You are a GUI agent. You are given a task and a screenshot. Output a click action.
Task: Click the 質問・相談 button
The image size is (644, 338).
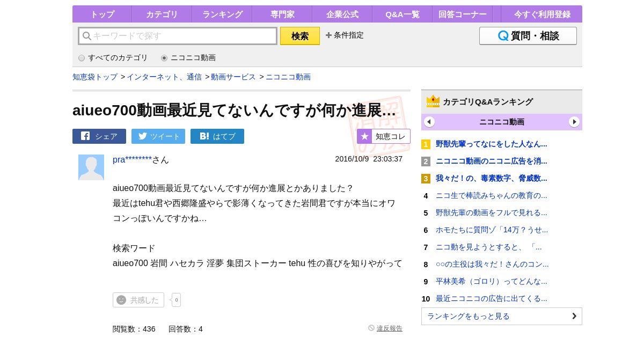coord(528,36)
